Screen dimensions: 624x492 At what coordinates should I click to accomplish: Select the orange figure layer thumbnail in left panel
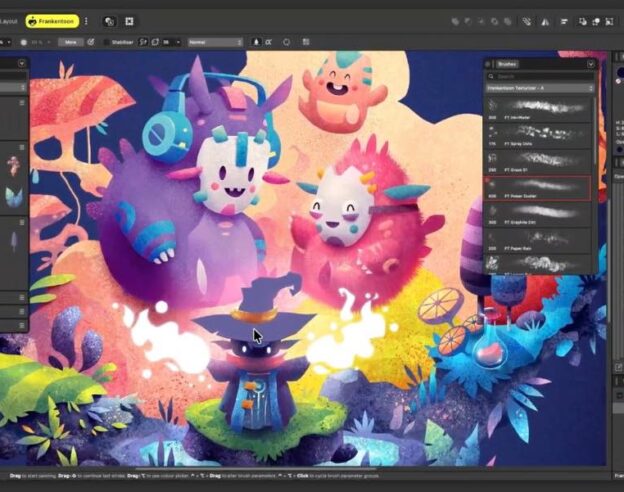[14, 166]
